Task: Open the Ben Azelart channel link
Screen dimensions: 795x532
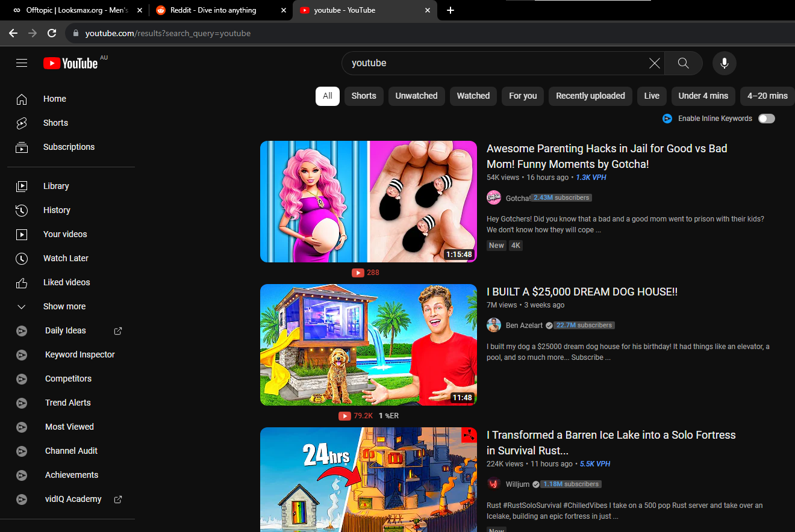Action: click(520, 325)
